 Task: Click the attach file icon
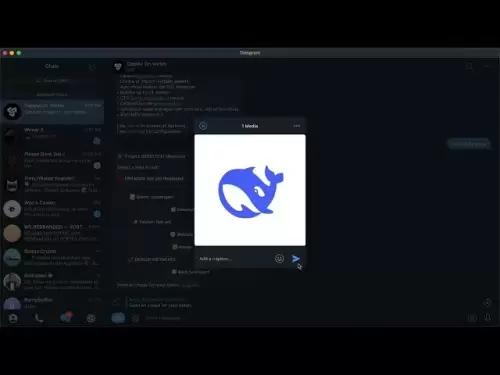(135, 318)
